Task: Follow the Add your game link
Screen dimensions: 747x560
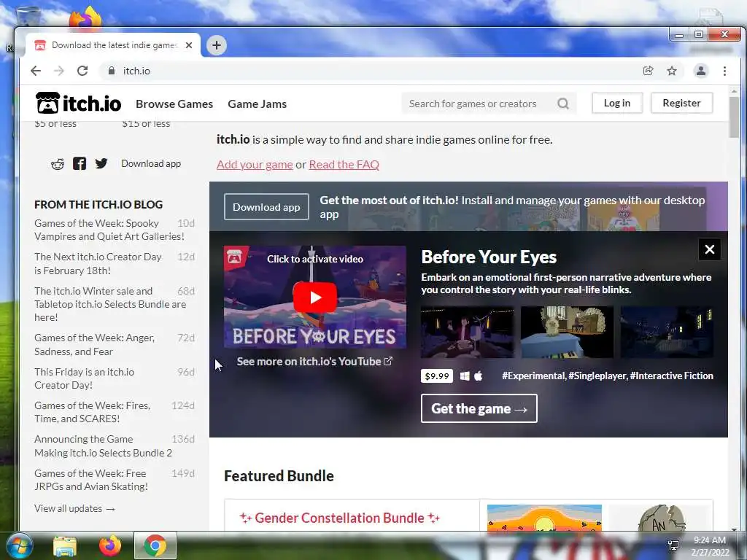Action: tap(255, 165)
